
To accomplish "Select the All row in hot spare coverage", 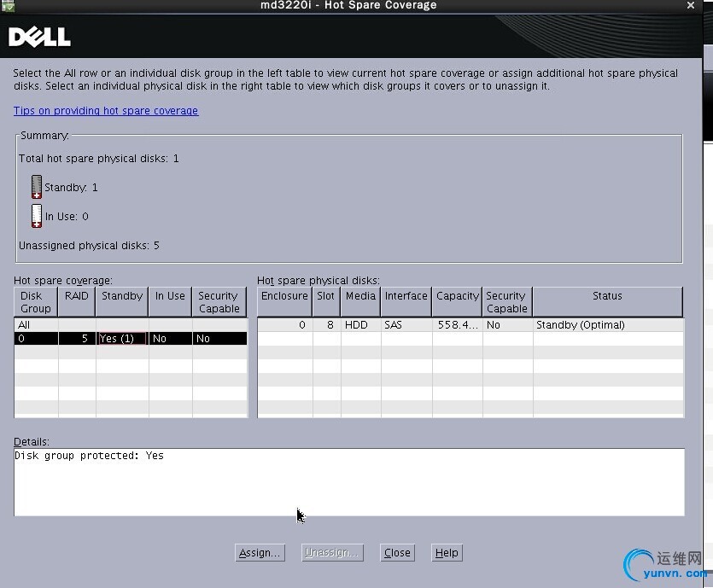I will coord(131,325).
